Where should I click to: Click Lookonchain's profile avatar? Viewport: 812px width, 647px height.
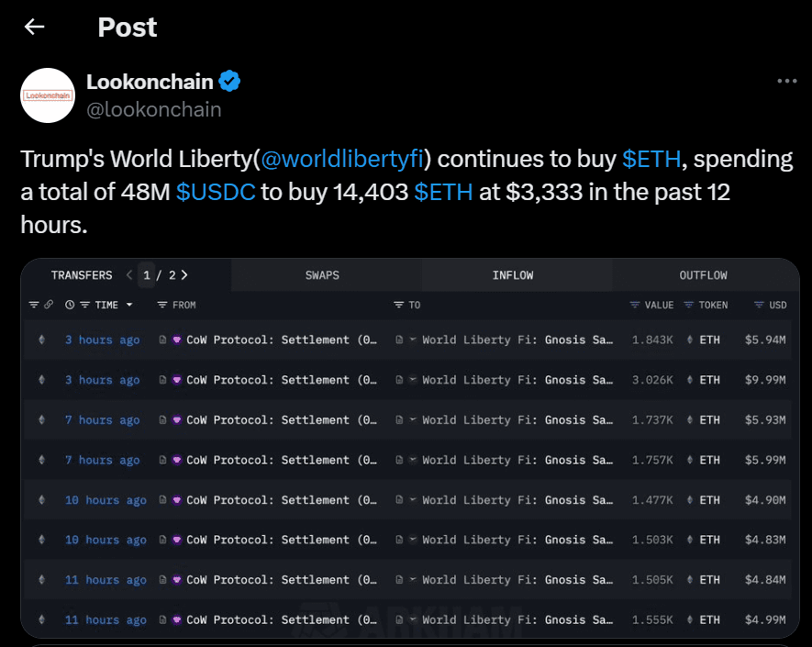[x=48, y=95]
